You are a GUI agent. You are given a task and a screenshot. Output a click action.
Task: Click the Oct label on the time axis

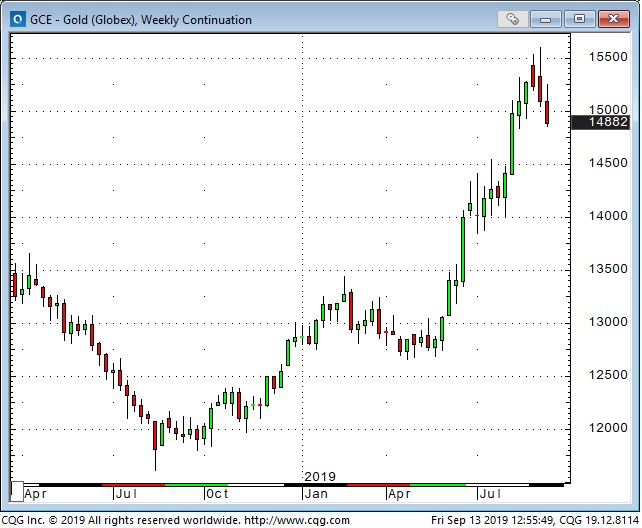click(x=217, y=494)
